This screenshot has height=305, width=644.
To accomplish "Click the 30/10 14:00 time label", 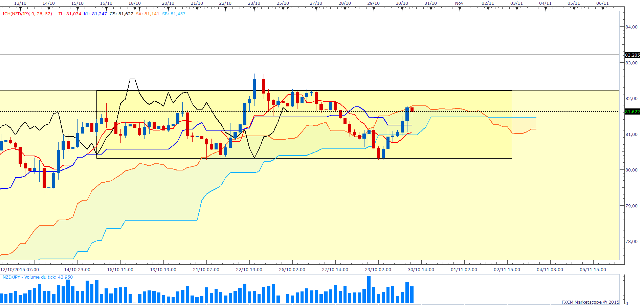I will pos(421,270).
